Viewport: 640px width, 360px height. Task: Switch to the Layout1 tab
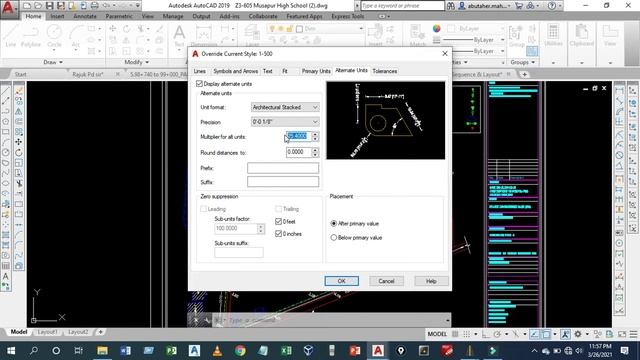coord(47,332)
